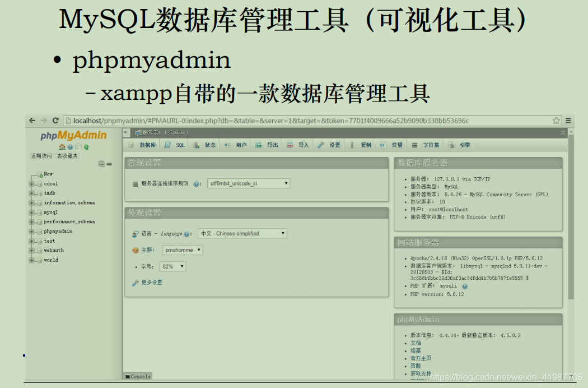Open the 82% font size dropdown
The height and width of the screenshot is (388, 588).
172,267
